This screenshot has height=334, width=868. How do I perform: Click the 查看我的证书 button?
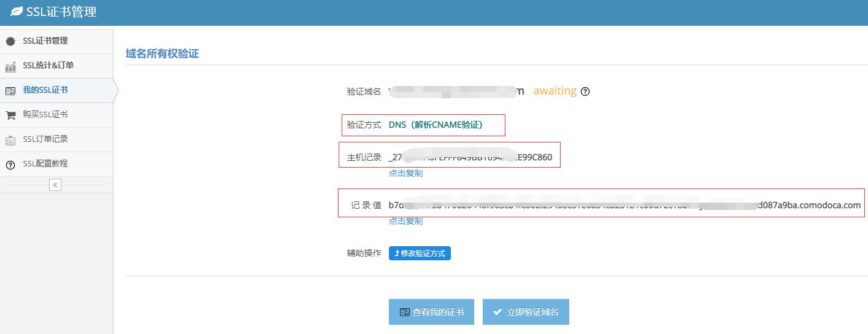[432, 312]
